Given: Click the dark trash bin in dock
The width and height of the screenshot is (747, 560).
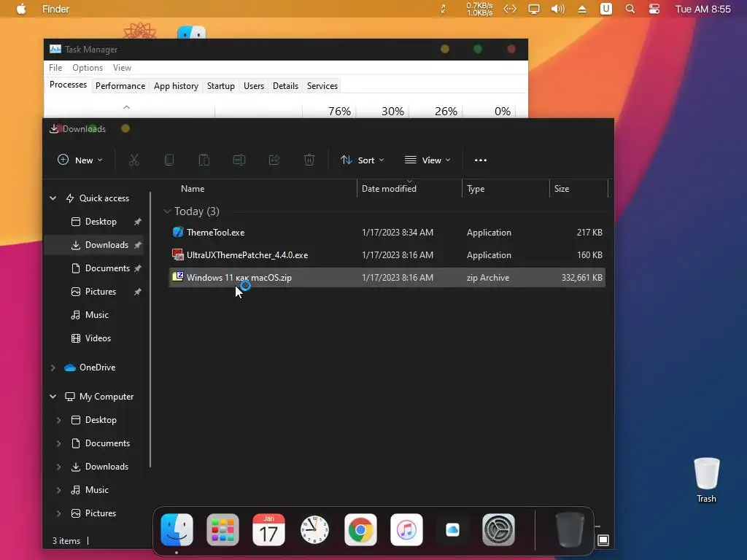Looking at the screenshot, I should click(x=570, y=529).
